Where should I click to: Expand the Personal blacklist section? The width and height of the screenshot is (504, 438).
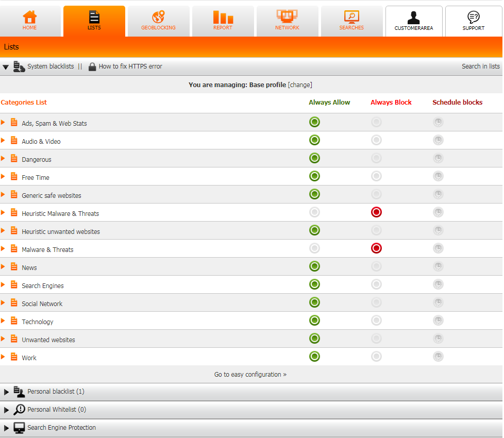tap(7, 392)
